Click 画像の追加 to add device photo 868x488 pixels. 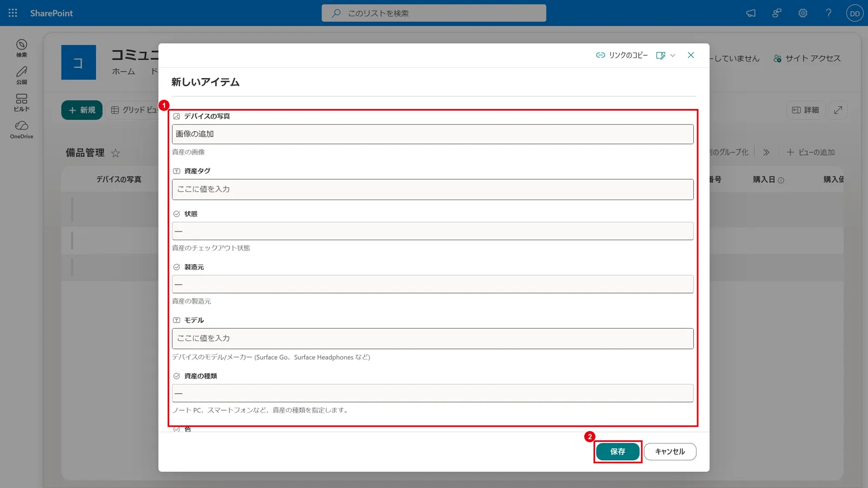(x=433, y=134)
